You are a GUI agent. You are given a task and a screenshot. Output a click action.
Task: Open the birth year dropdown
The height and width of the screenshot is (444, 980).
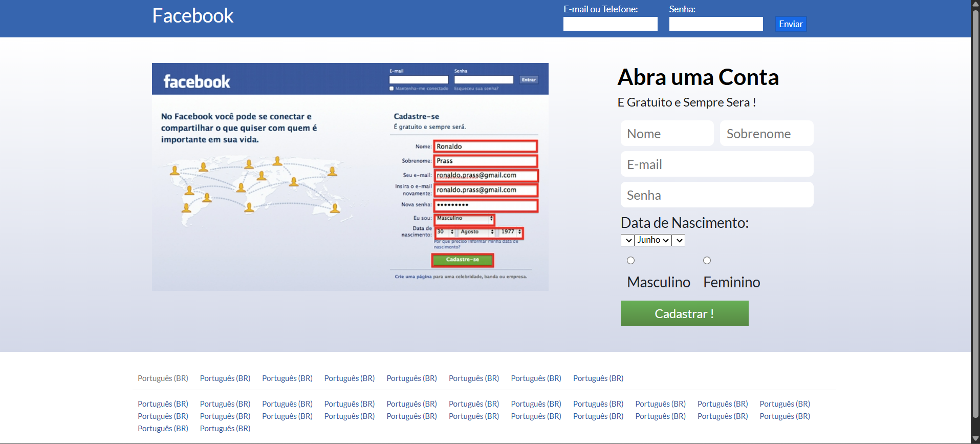click(x=679, y=240)
